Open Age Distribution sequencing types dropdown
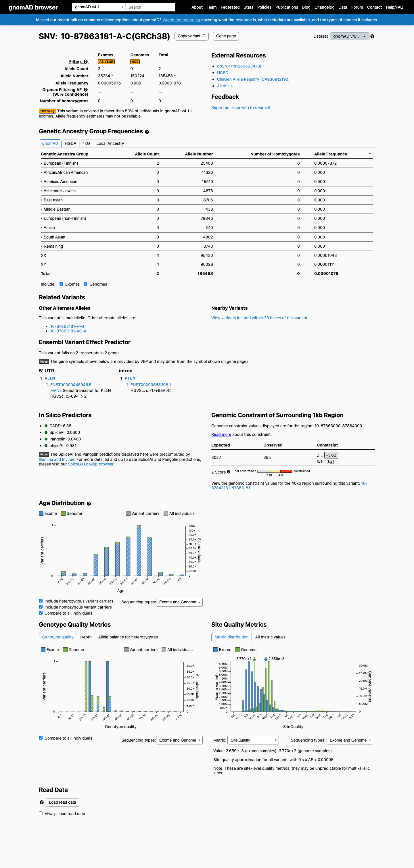The image size is (414, 868). click(x=179, y=602)
